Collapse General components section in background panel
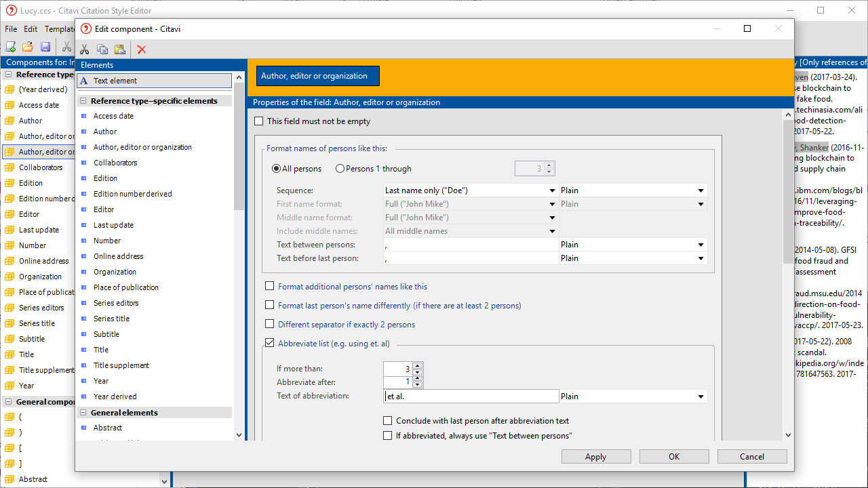 pyautogui.click(x=8, y=401)
